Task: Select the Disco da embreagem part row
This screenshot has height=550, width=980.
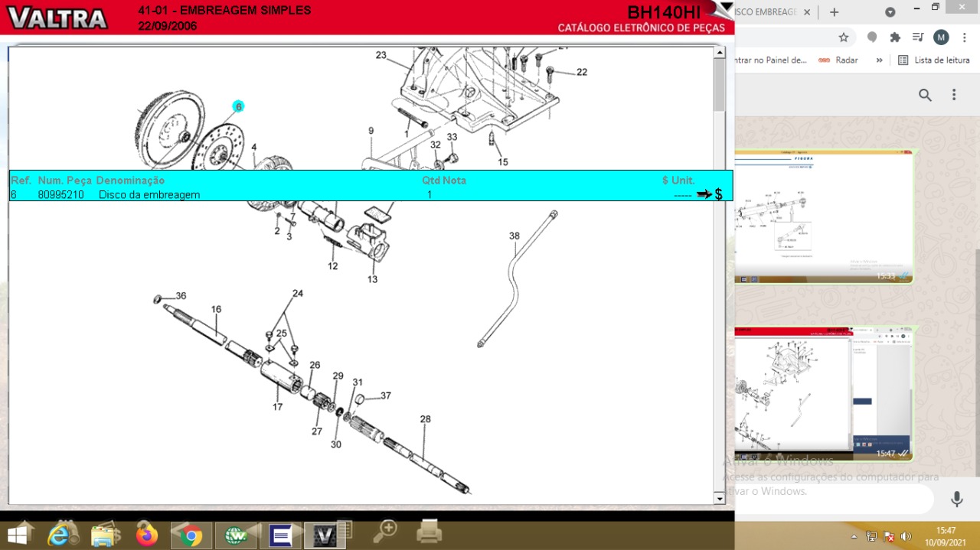Action: tap(149, 195)
